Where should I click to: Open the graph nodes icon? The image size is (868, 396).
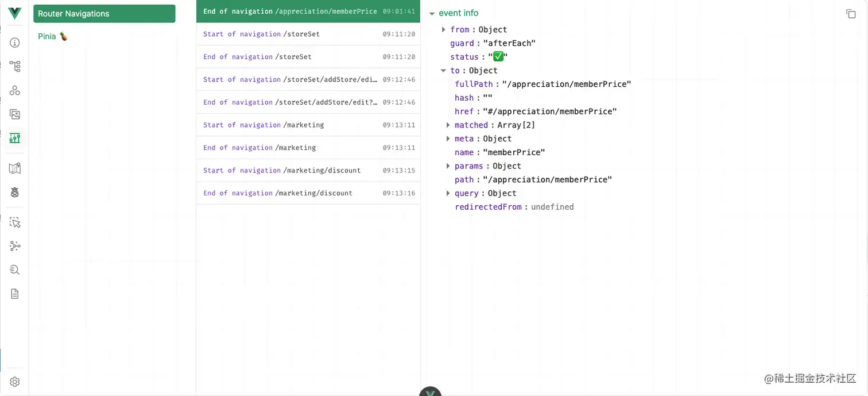tap(15, 246)
